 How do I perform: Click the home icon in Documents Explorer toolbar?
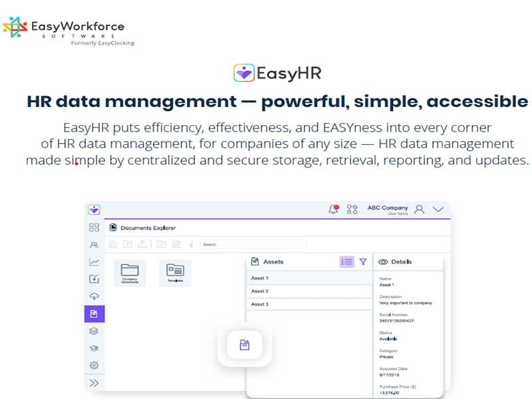coord(112,244)
